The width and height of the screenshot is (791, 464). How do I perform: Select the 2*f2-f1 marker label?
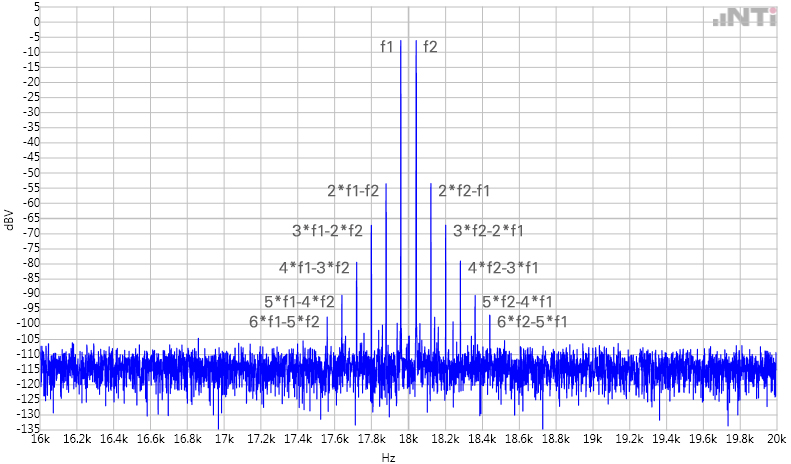[464, 190]
